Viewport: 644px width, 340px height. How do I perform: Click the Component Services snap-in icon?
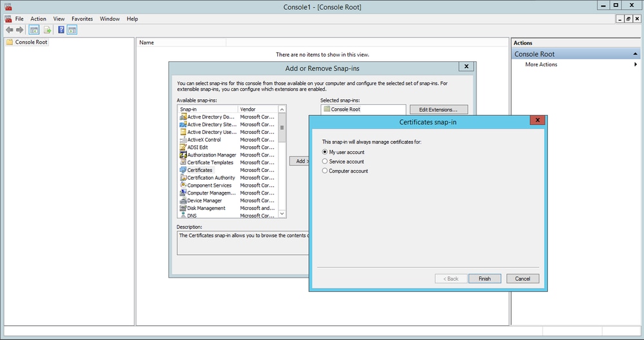pos(183,185)
